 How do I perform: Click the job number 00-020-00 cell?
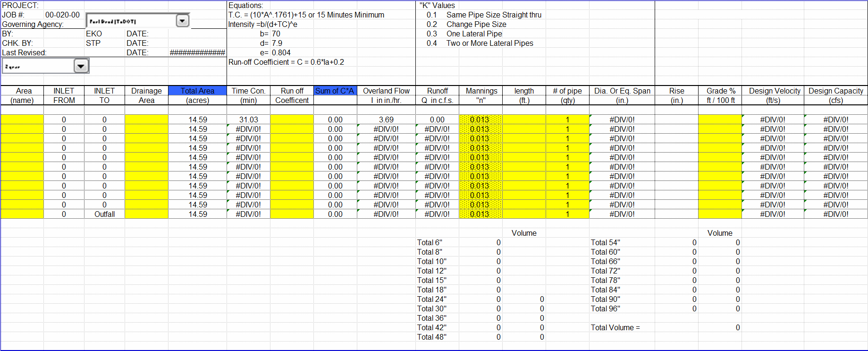pyautogui.click(x=62, y=15)
